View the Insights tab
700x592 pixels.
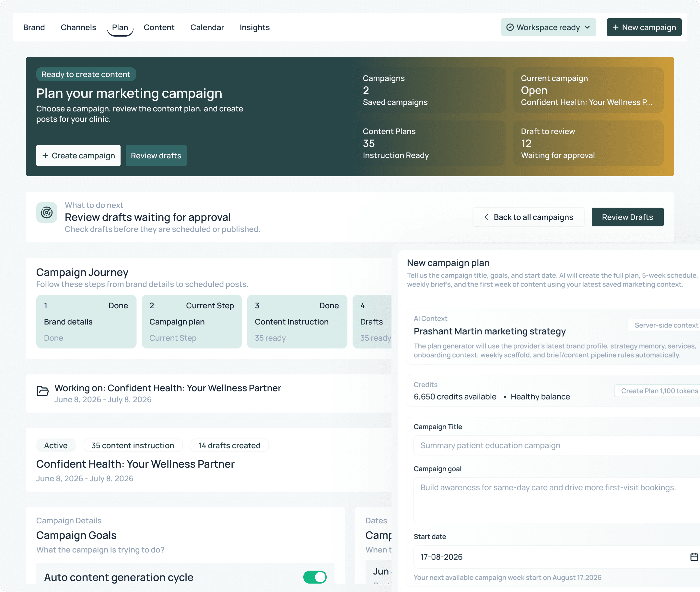(x=255, y=27)
